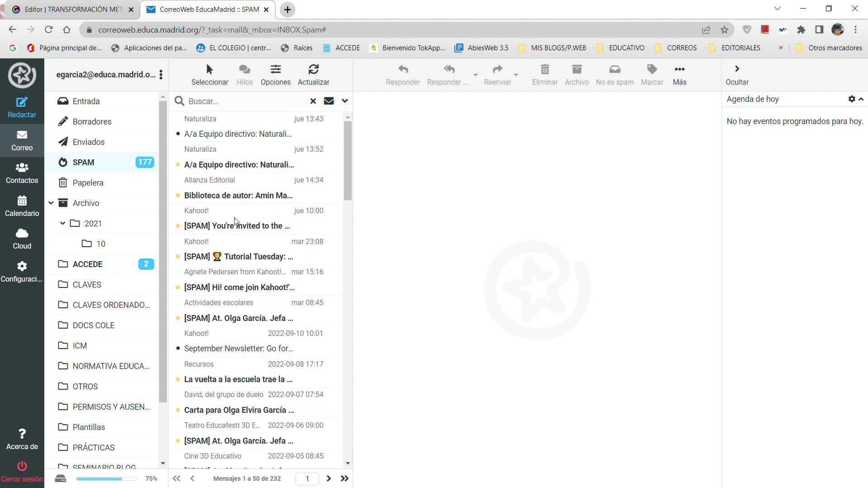The height and width of the screenshot is (488, 868).
Task: Click the Redactar compose icon
Action: click(x=22, y=103)
